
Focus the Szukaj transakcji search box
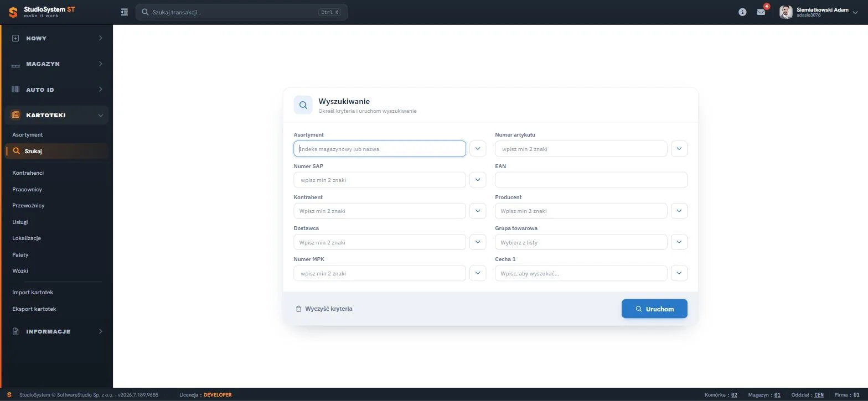(241, 12)
